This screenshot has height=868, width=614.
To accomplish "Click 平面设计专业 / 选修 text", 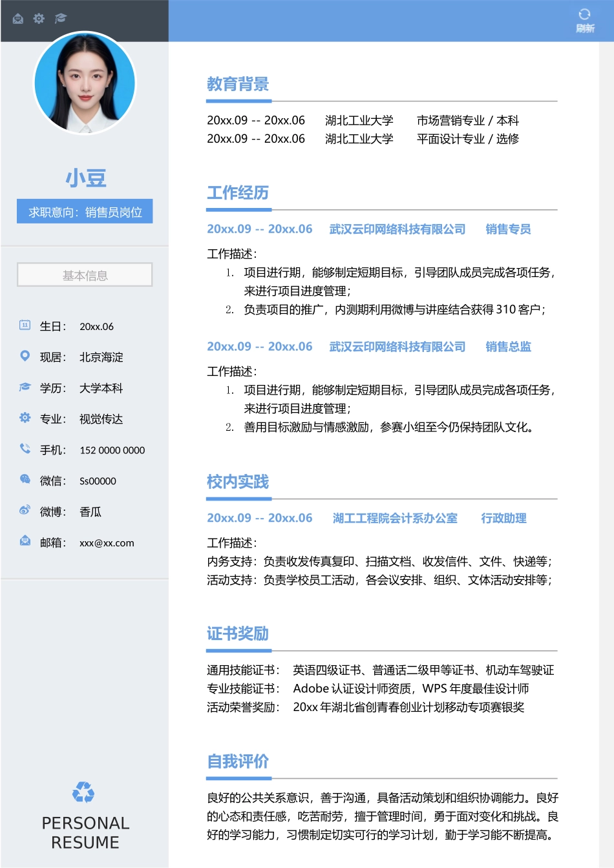I will point(468,138).
